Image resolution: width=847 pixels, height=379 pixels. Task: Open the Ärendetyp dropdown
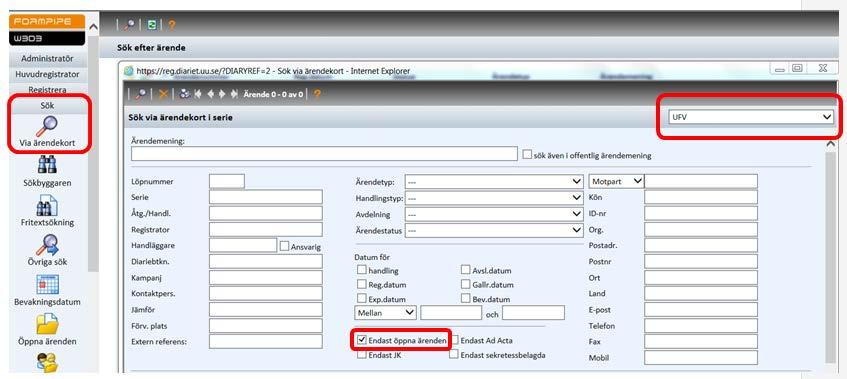coord(494,181)
